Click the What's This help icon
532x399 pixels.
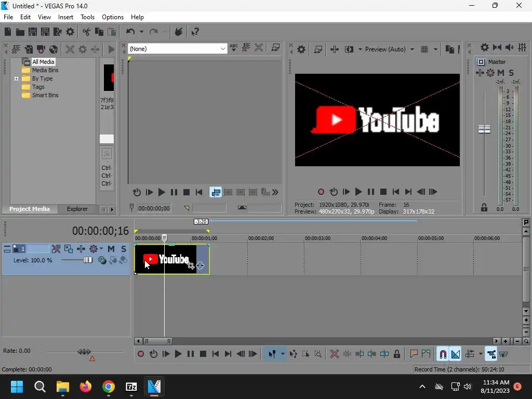click(x=195, y=32)
